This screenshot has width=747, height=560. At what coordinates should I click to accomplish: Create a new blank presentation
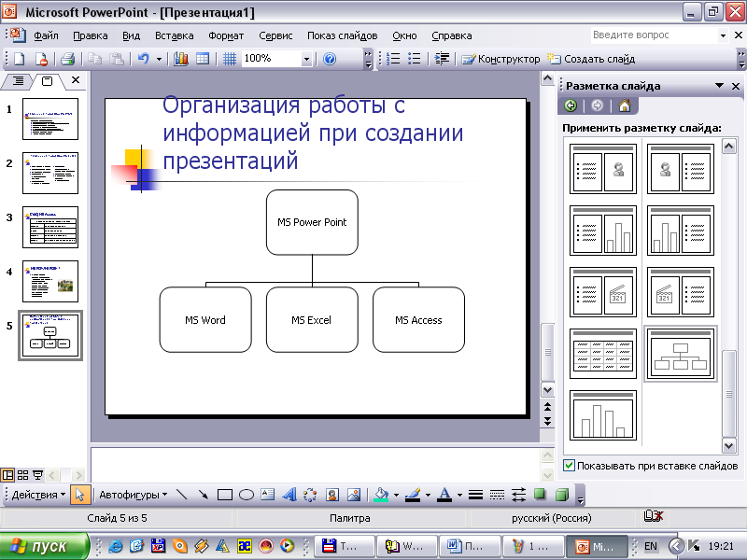[19, 59]
